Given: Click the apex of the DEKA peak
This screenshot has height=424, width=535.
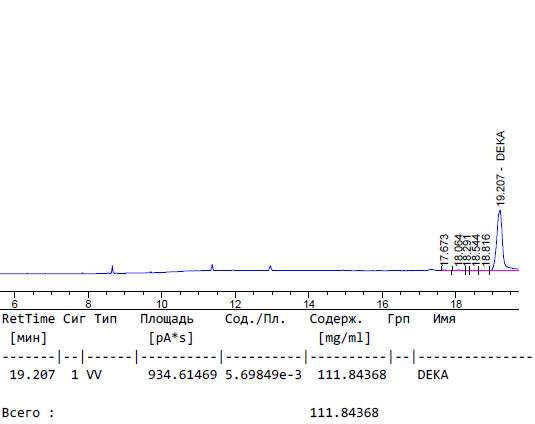Looking at the screenshot, I should [500, 210].
